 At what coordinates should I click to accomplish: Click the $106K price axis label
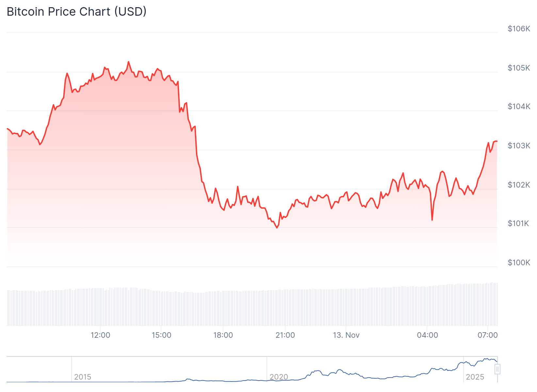point(519,29)
